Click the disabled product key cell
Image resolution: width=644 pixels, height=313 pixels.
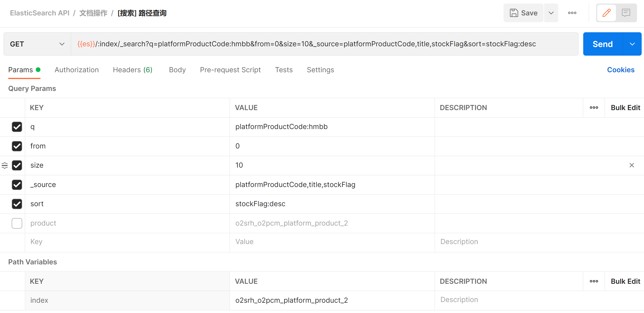coord(127,223)
